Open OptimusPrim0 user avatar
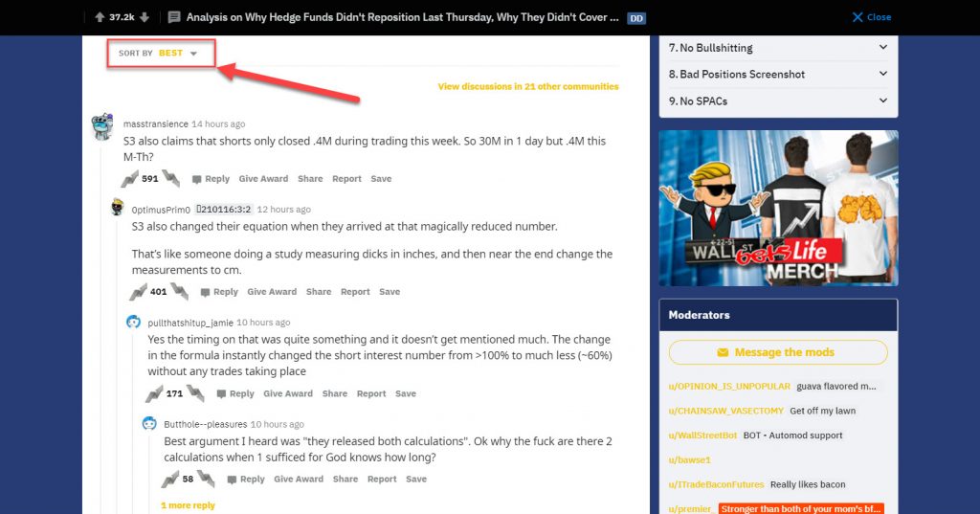This screenshot has width=980, height=514. pos(118,208)
